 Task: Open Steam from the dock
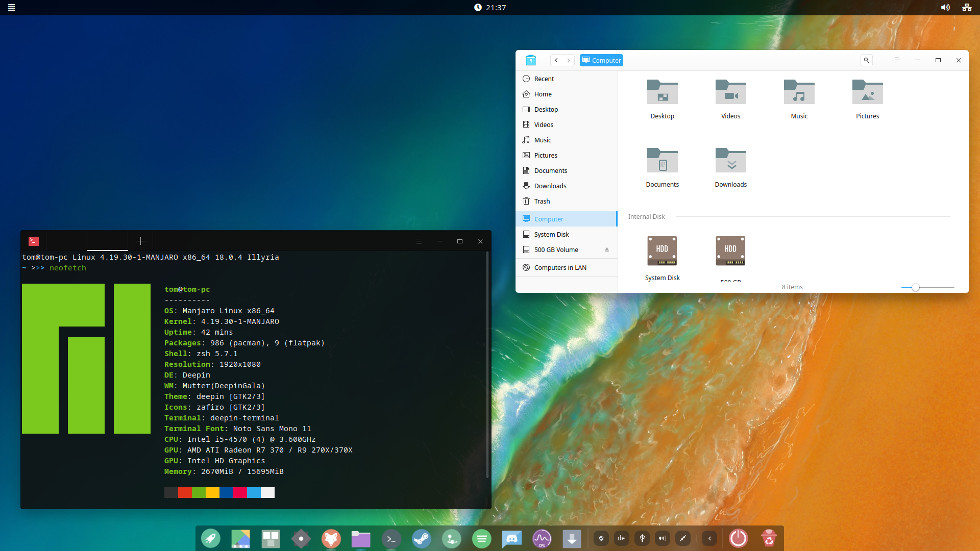coord(421,538)
